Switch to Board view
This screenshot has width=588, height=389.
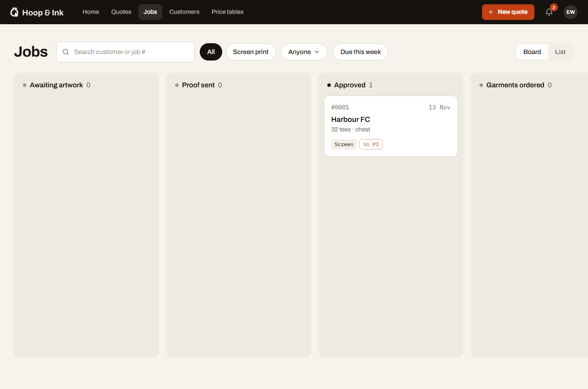point(532,52)
